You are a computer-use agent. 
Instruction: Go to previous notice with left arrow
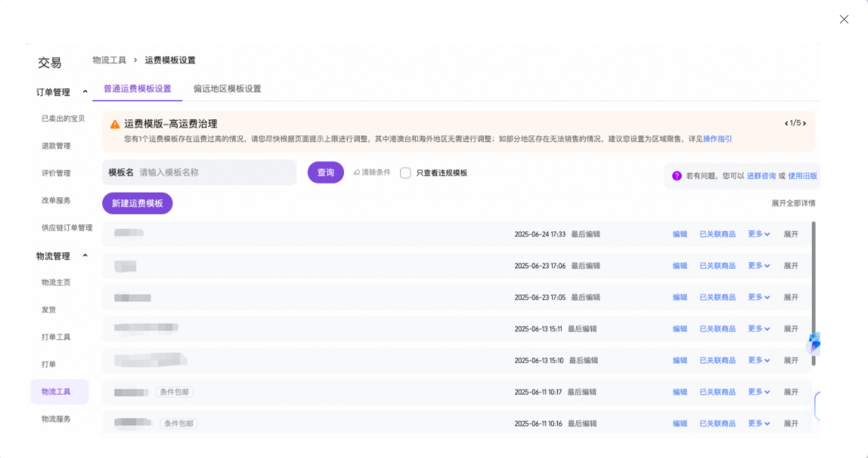pyautogui.click(x=786, y=123)
